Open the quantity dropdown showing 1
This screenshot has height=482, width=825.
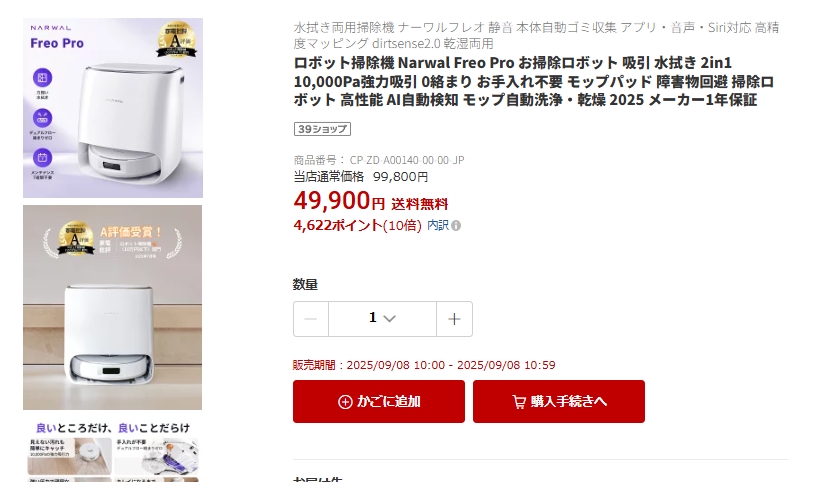point(383,319)
